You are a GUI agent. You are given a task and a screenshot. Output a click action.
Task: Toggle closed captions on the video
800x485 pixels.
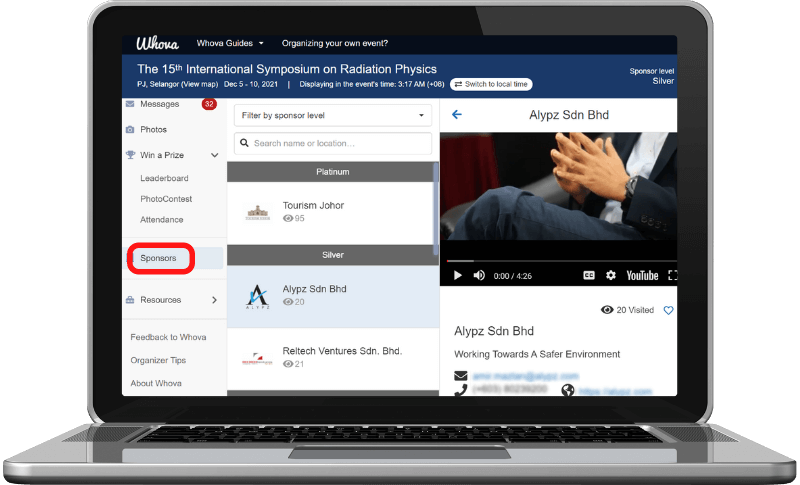tap(589, 275)
